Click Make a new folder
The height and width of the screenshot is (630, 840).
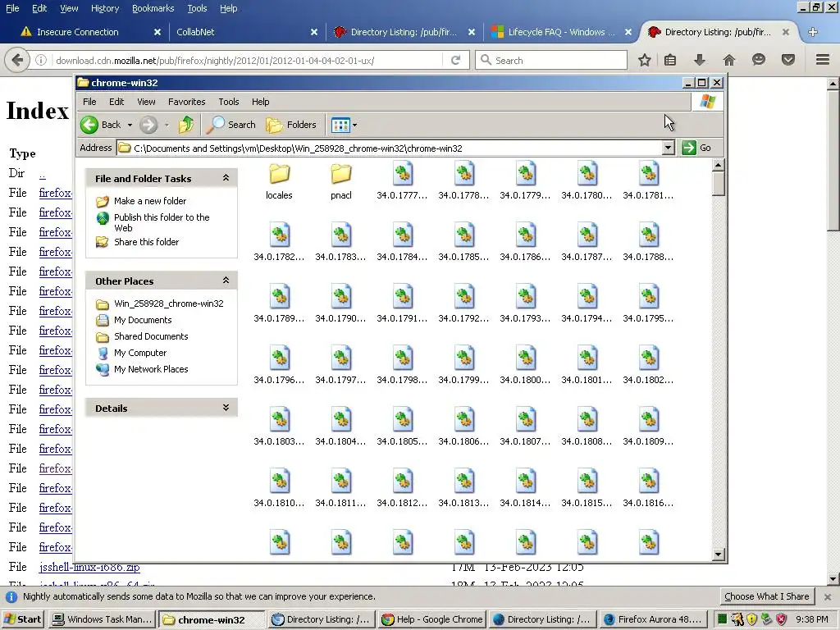click(x=150, y=201)
